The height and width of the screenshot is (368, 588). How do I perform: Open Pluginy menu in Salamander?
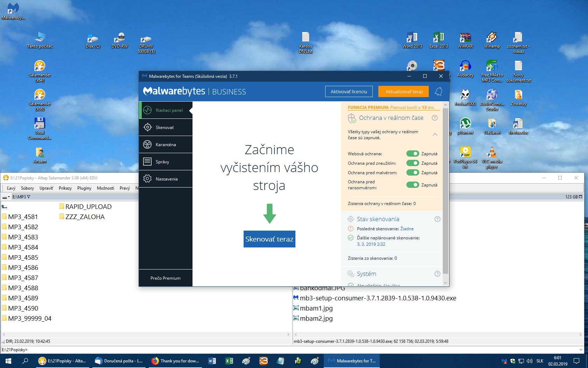click(x=84, y=188)
